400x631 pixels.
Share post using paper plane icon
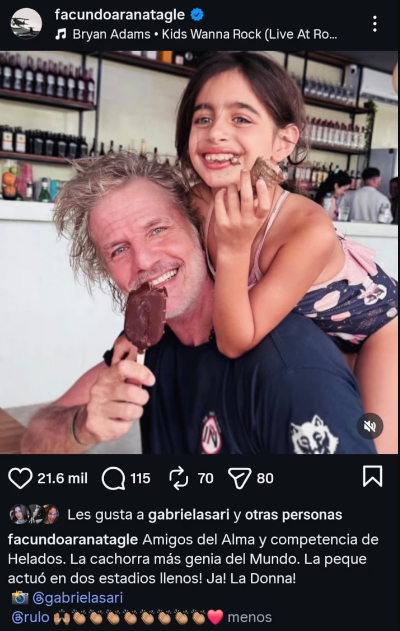[239, 478]
